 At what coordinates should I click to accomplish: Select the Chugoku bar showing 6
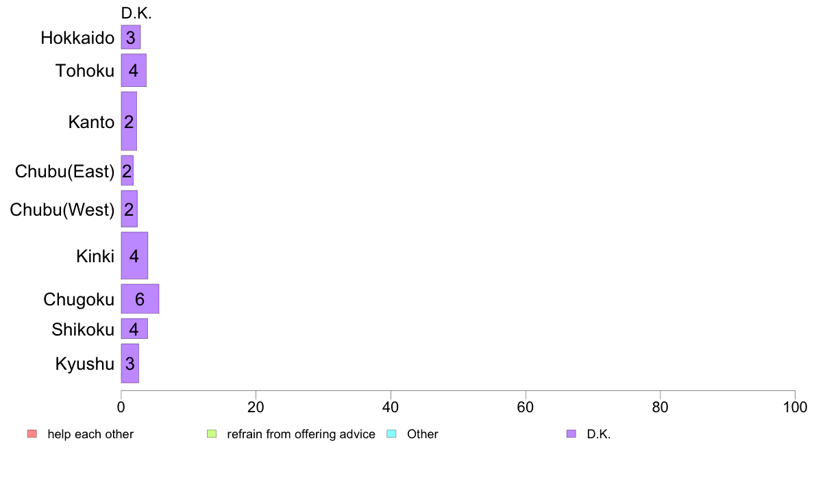tap(140, 299)
